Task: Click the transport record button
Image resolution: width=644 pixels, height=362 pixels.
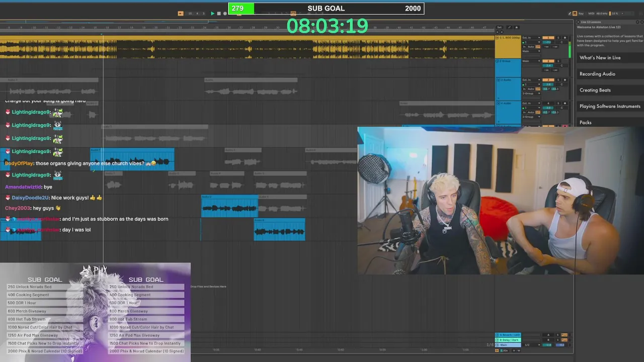Action: (x=224, y=14)
